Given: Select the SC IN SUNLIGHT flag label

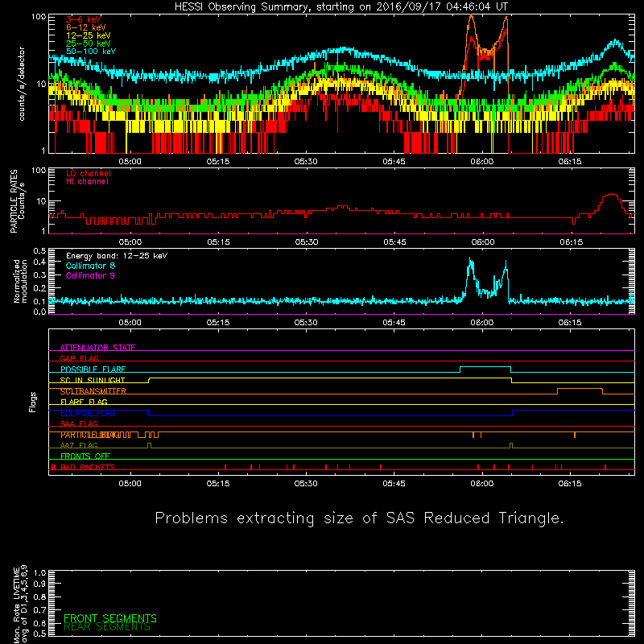Looking at the screenshot, I should tap(93, 380).
